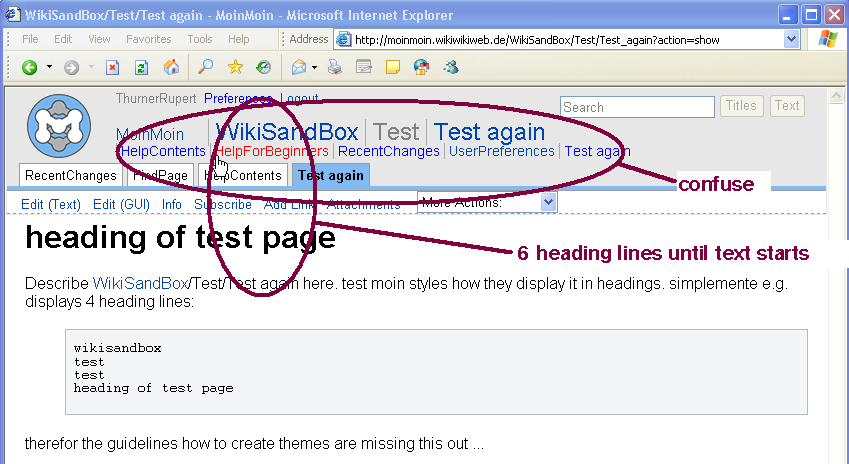Click the URL text in address bar
Image resolution: width=849 pixels, height=464 pixels.
coord(537,40)
